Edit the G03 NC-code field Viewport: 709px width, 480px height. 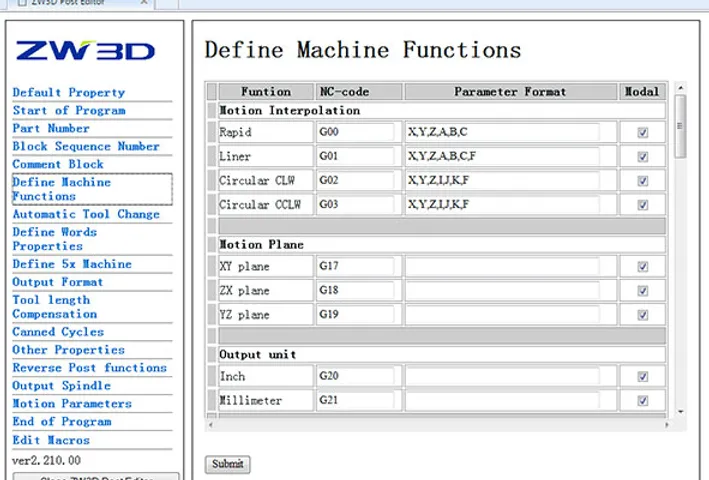(355, 205)
